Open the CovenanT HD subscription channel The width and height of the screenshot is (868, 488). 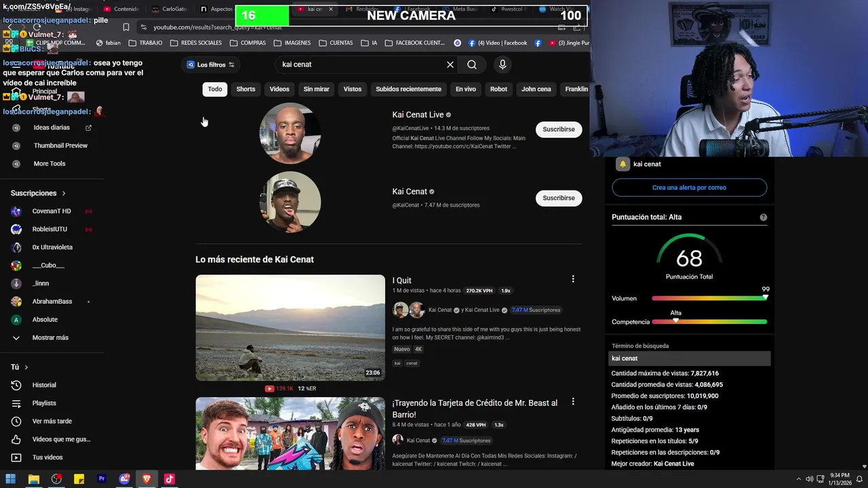52,211
